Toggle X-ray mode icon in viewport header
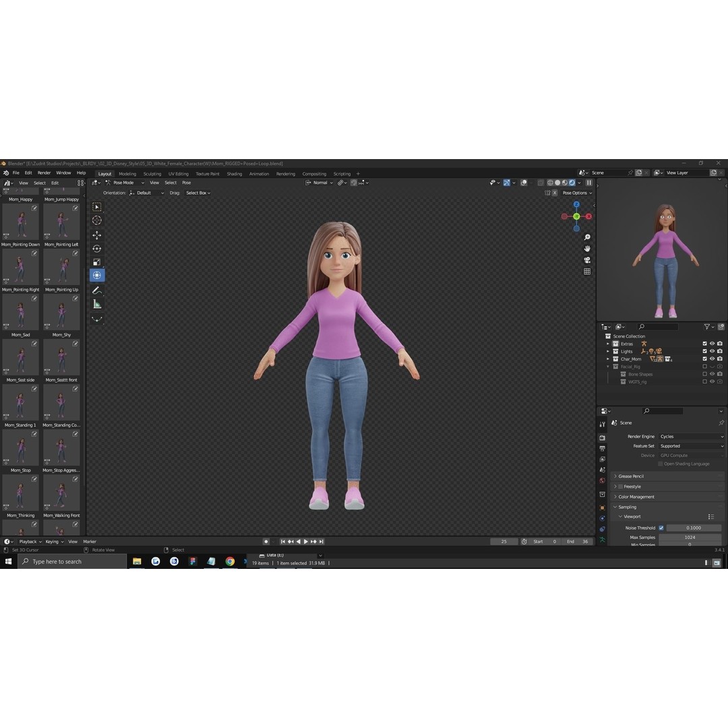Image resolution: width=728 pixels, height=728 pixels. coord(541,183)
